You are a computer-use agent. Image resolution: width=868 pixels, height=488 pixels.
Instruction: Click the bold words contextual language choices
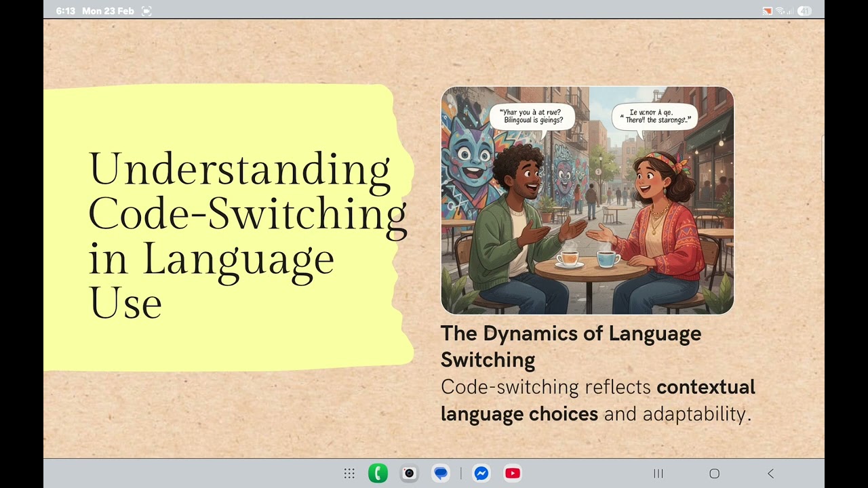[598, 400]
